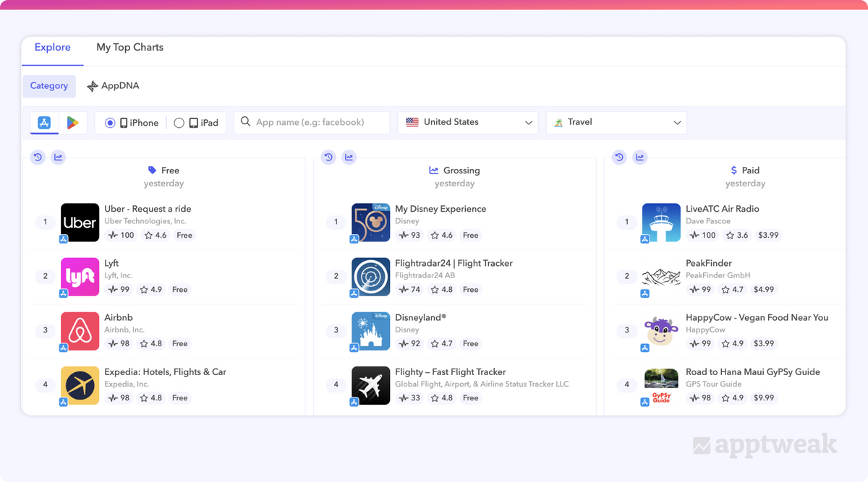The width and height of the screenshot is (868, 482).
Task: Switch to the My Top Charts tab
Action: [x=130, y=48]
